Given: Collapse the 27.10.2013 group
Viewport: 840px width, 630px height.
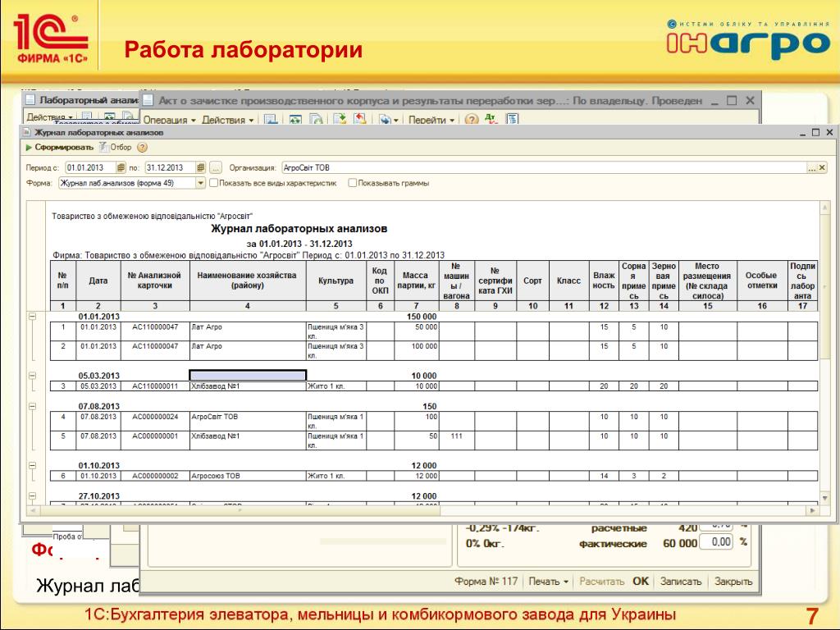Looking at the screenshot, I should (33, 496).
